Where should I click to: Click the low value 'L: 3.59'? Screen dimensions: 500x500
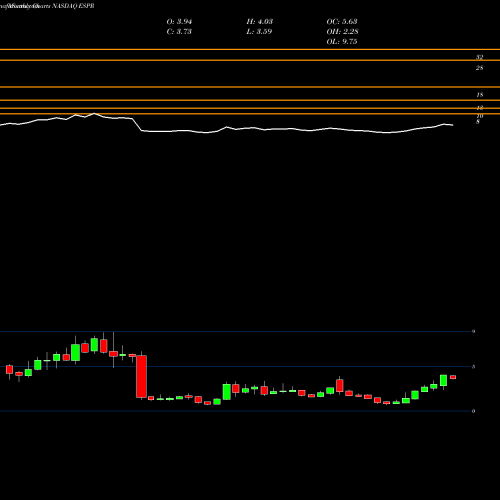259,32
